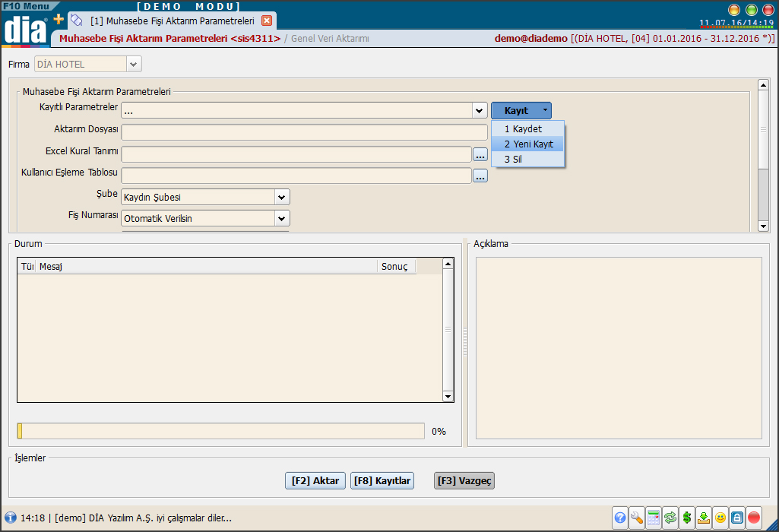Screen dimensions: 779x532
Task: Click into the Aktarım Dosyası field
Action: tap(304, 132)
